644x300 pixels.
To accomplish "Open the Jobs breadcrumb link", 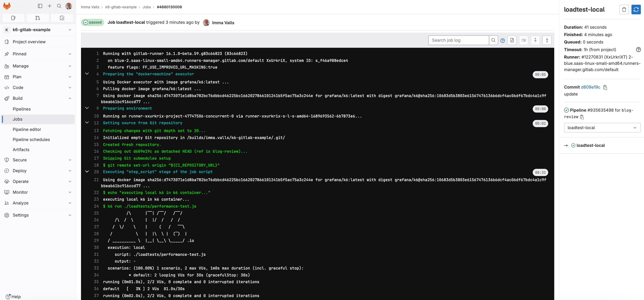I will pos(147,7).
